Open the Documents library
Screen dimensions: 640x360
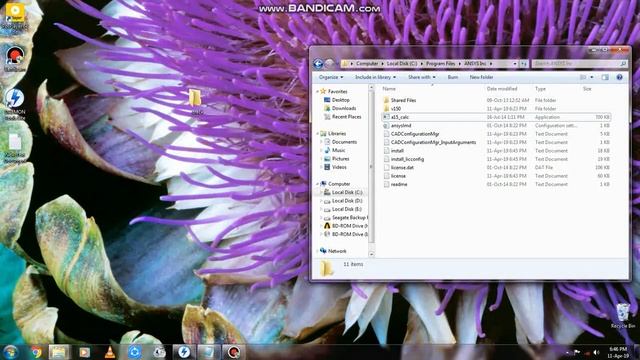click(344, 142)
